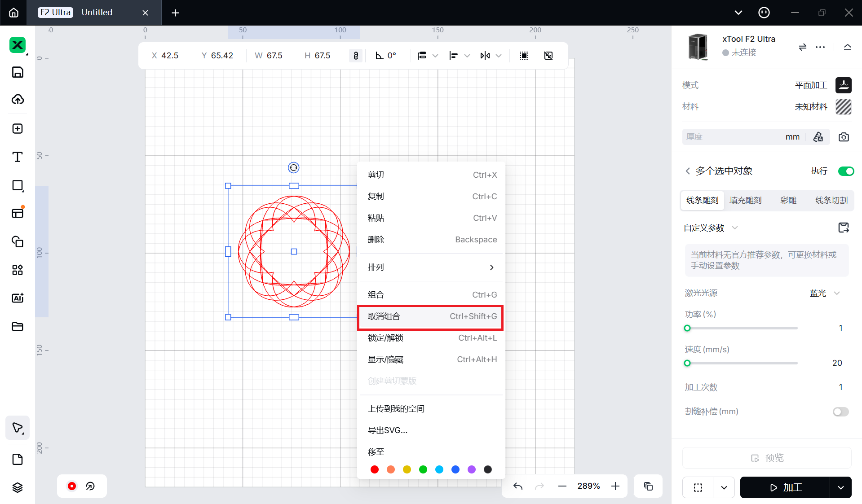Choose 取消组合 from context menu

[x=430, y=316]
